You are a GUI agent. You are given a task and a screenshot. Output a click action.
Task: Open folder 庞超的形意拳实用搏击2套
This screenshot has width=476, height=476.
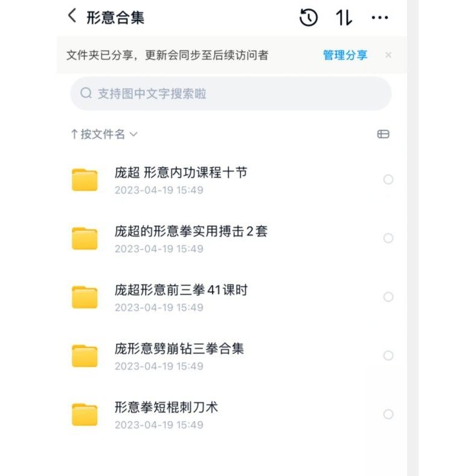tap(191, 231)
